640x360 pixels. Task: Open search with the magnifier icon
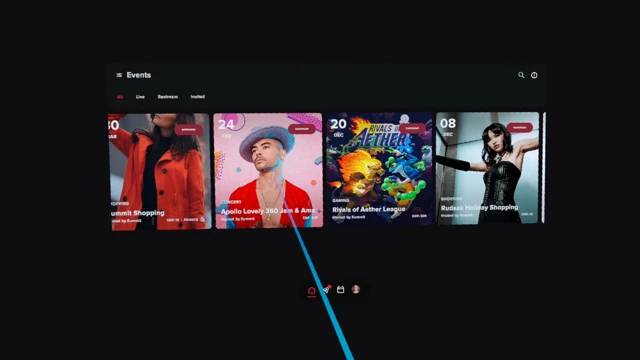pos(521,75)
